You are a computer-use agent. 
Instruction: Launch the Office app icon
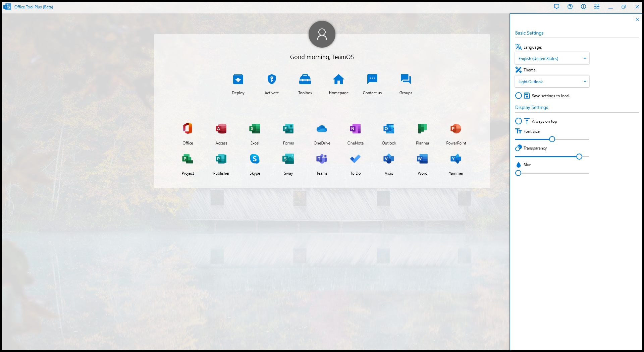pos(188,129)
